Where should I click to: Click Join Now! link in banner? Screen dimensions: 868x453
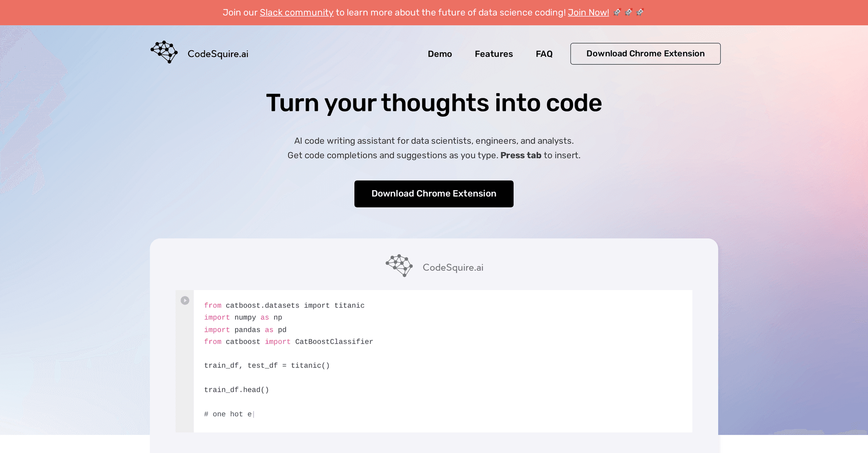point(588,13)
